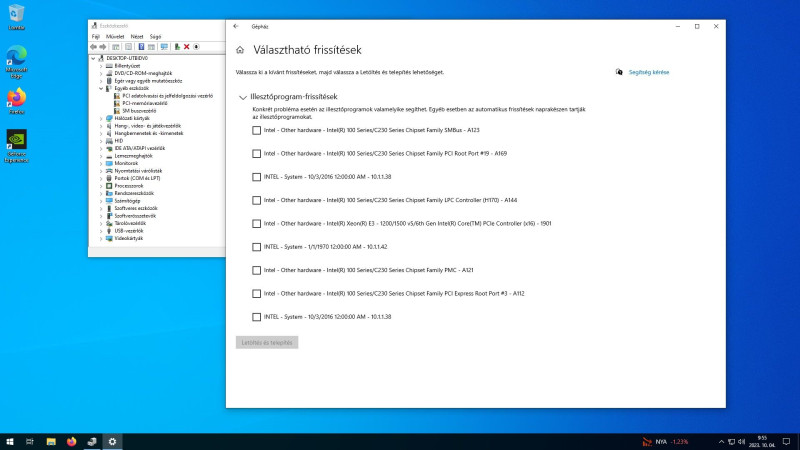Open Microsoft Edge desktop shortcut

16,62
